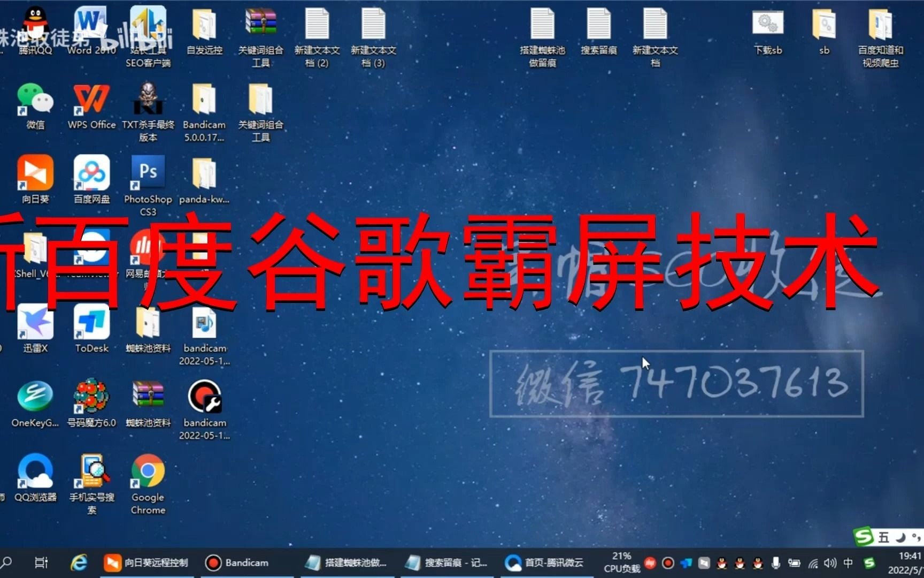Screen dimensions: 924x578
Task: Select the bandicam 2022-05-1 audio file
Action: [x=204, y=335]
